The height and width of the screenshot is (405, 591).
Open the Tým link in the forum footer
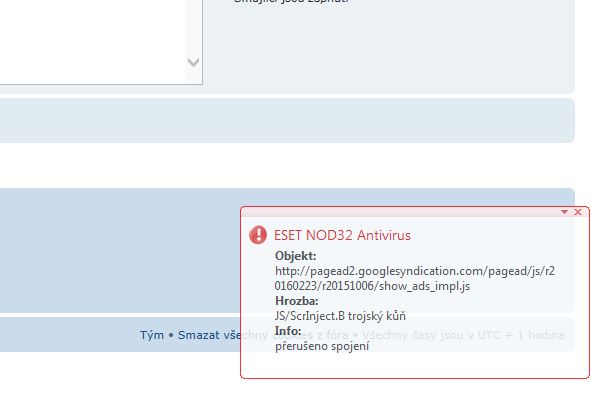(x=152, y=335)
